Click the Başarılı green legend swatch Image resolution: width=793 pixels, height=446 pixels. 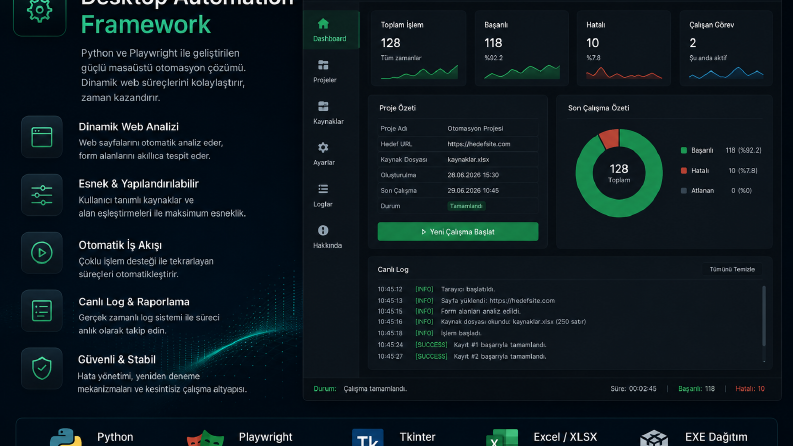point(684,150)
